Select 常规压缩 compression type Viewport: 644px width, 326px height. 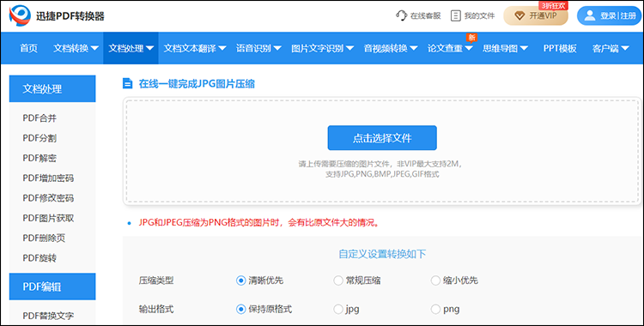tap(338, 281)
